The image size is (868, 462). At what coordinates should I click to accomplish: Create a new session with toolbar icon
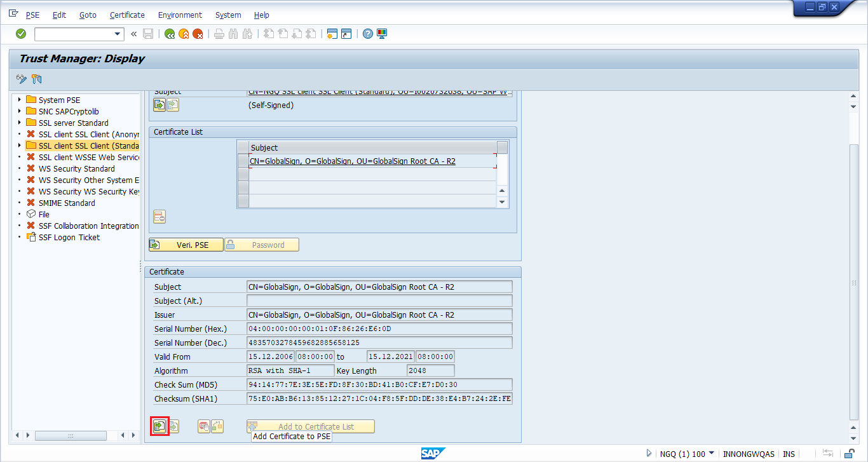click(332, 34)
